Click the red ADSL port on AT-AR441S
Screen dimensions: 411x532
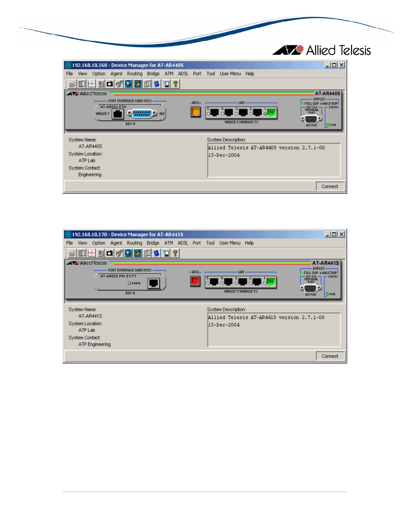[195, 281]
